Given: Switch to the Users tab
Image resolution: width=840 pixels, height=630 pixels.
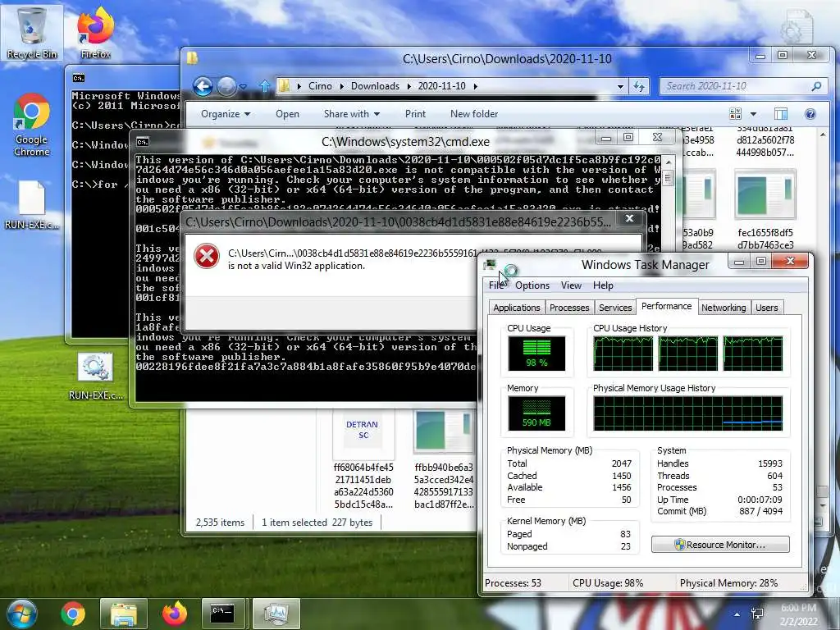Looking at the screenshot, I should [767, 308].
